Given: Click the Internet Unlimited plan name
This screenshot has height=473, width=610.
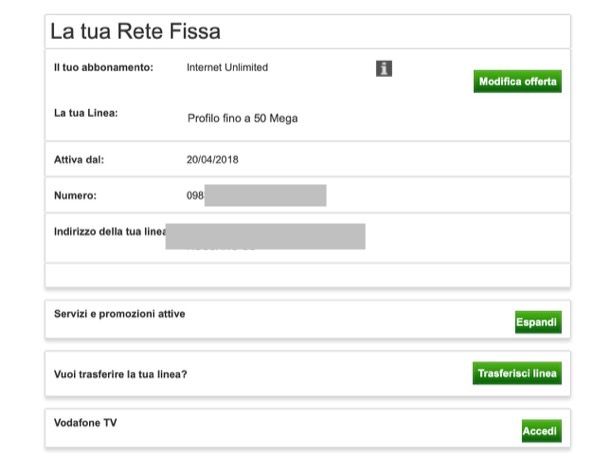Looking at the screenshot, I should 227,68.
